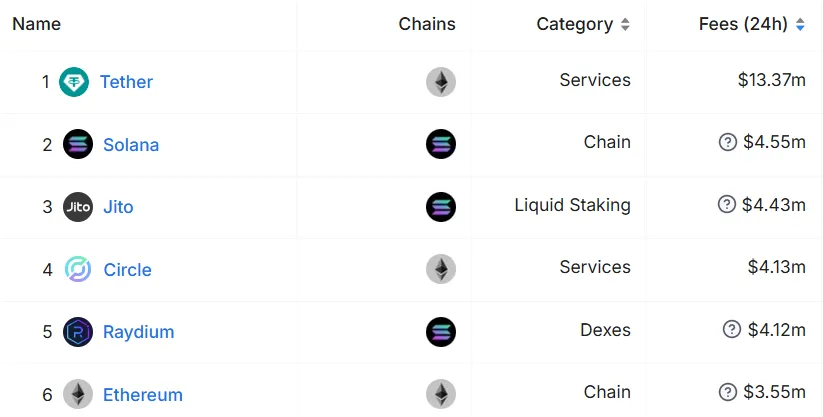The height and width of the screenshot is (417, 823).
Task: Open the Tether protocol link
Action: point(126,82)
